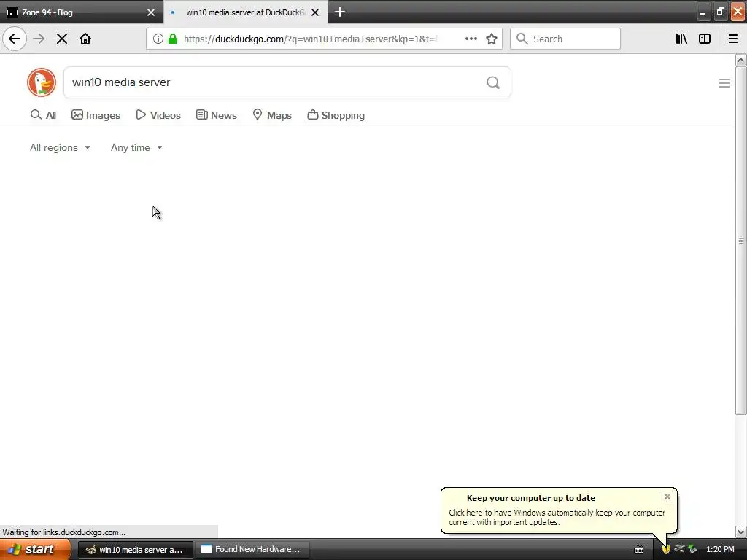Click the network connection tray icon
747x560 pixels.
click(679, 549)
